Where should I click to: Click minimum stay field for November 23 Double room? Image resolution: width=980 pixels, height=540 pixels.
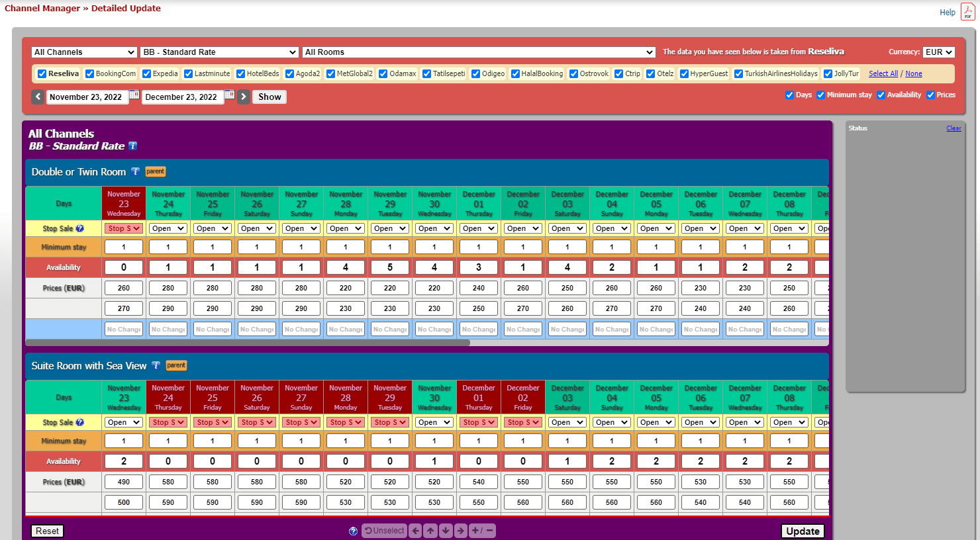pyautogui.click(x=124, y=247)
